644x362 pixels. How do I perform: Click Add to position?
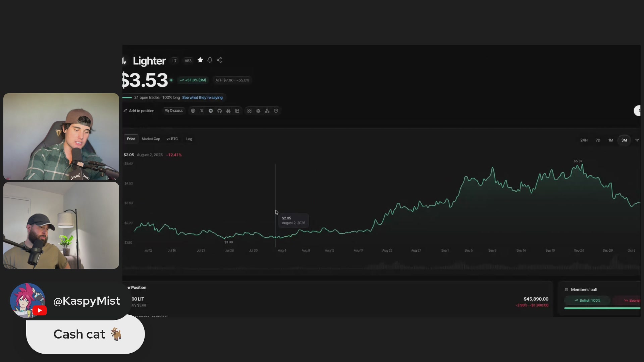coord(139,111)
